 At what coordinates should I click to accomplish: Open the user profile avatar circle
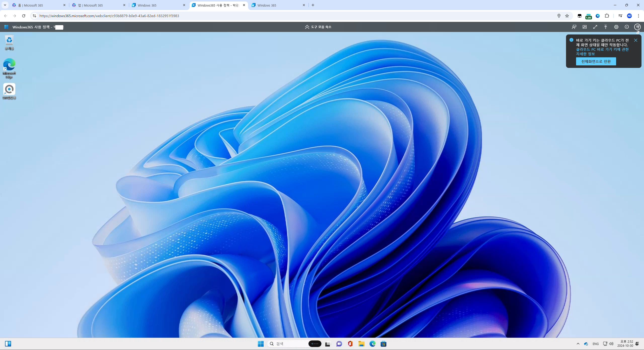(637, 27)
